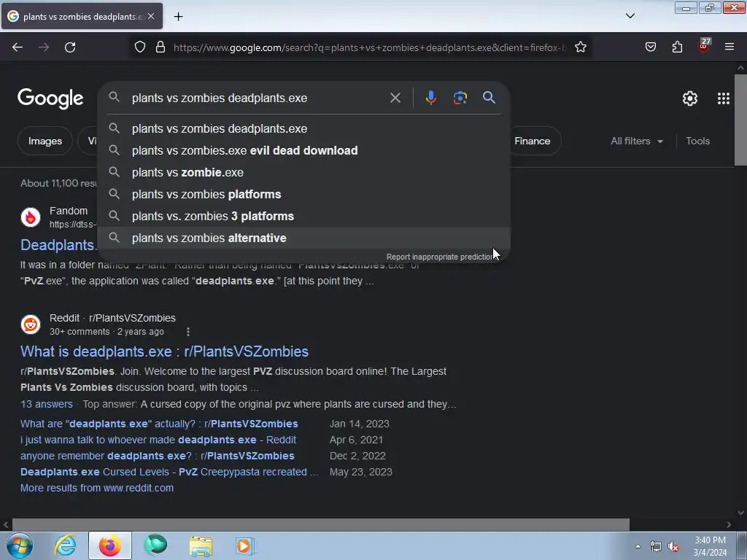
Task: Open '13 answers' link
Action: point(47,404)
